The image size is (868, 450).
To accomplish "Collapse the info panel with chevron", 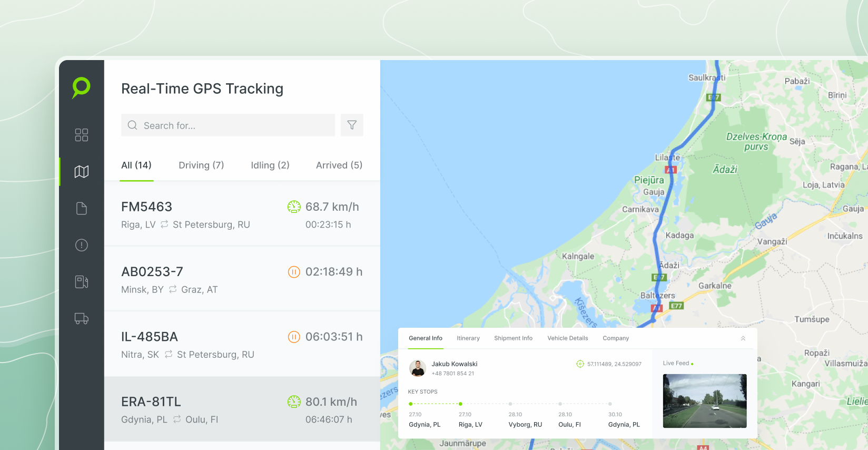I will point(743,338).
